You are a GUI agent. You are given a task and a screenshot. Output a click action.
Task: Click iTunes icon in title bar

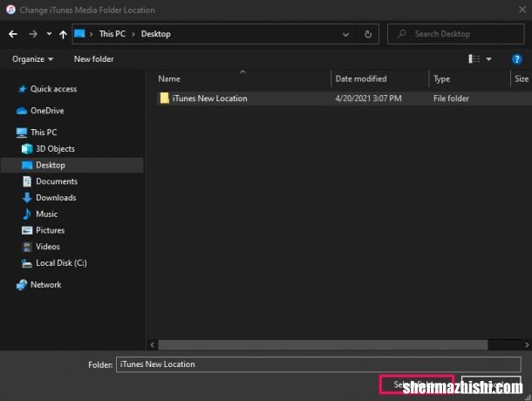click(x=10, y=10)
